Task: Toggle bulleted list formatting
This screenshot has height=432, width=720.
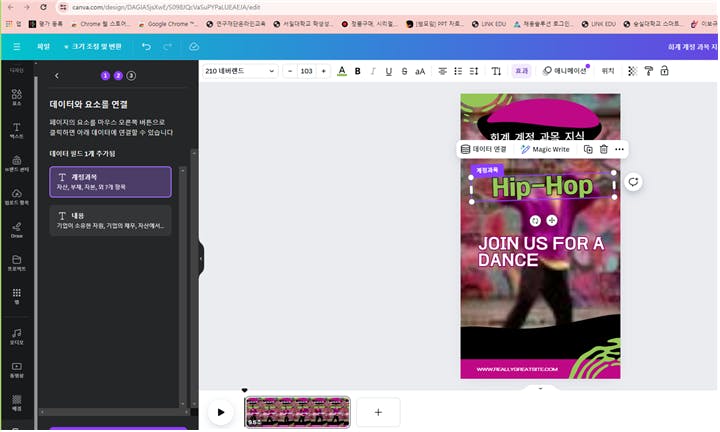Action: coord(458,71)
